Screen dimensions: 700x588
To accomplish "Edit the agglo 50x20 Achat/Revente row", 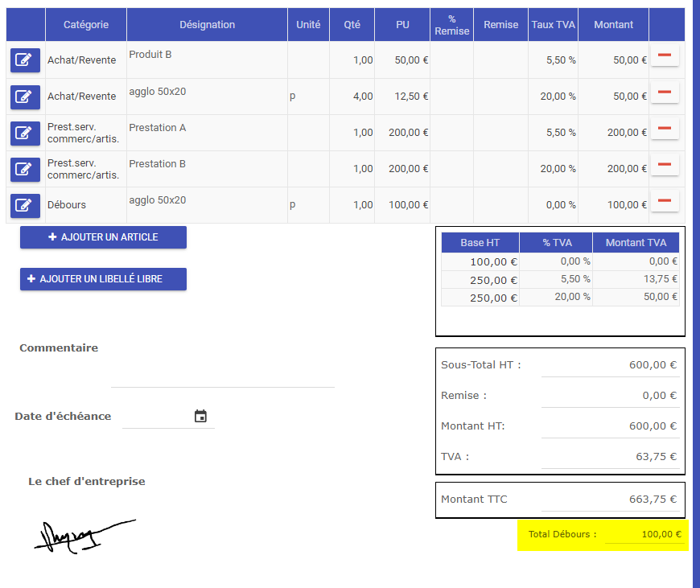I will 25,97.
